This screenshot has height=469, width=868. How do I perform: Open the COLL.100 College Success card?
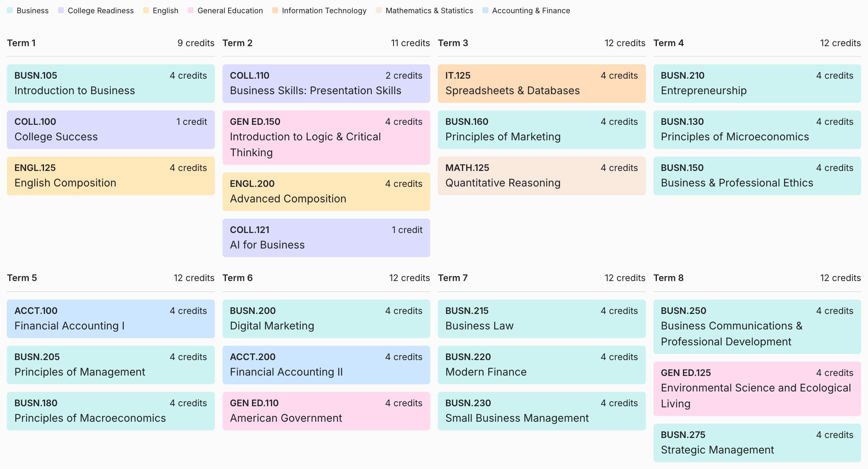111,129
